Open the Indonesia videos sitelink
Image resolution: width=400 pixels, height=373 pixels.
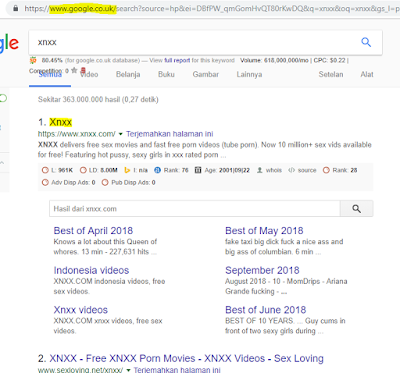click(91, 270)
